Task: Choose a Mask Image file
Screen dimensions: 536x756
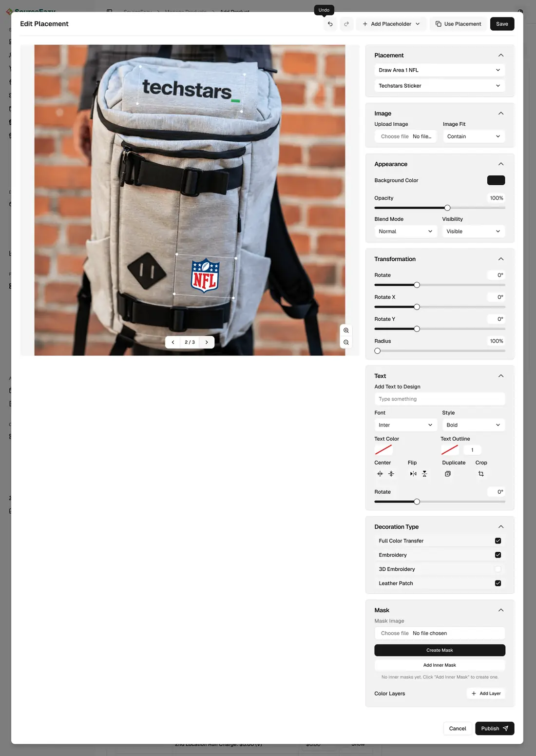Action: click(440, 633)
